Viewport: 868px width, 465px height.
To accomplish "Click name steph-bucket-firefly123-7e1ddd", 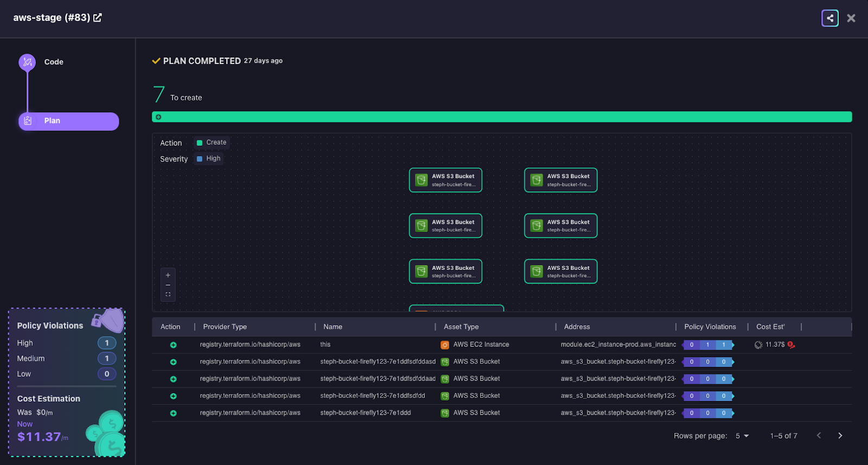I will click(366, 413).
